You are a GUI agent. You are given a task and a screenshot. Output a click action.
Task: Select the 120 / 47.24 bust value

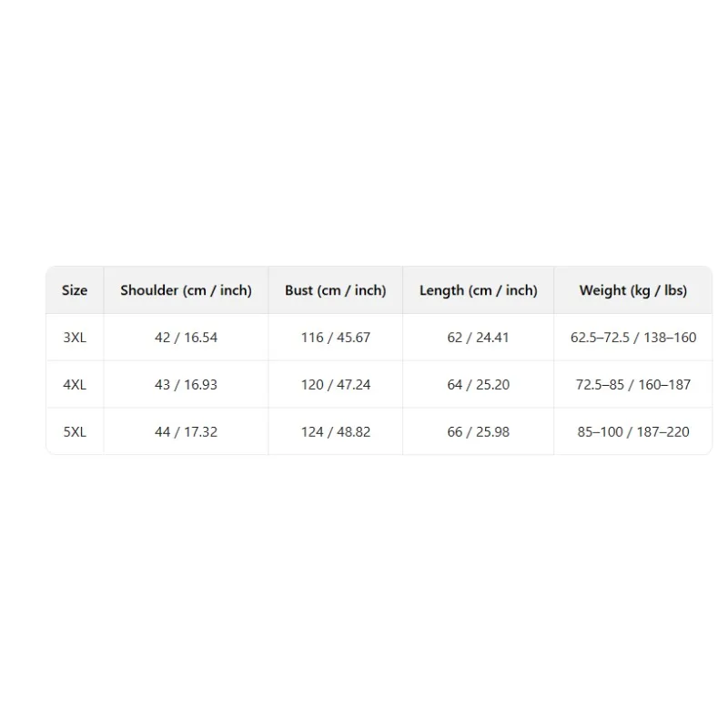(x=336, y=384)
